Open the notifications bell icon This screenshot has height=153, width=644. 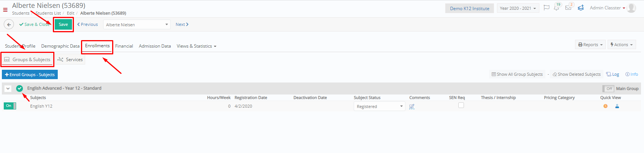click(x=556, y=8)
